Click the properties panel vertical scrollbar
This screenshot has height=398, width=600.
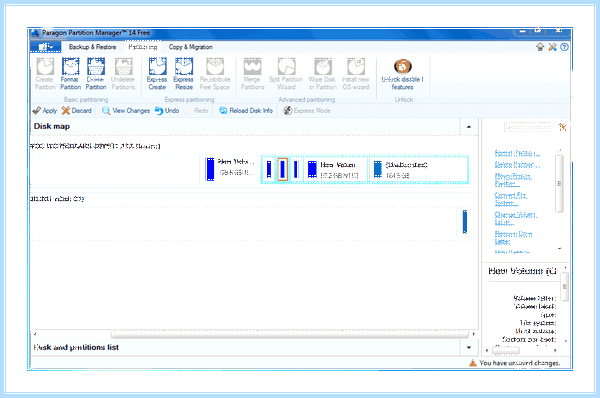(565, 286)
